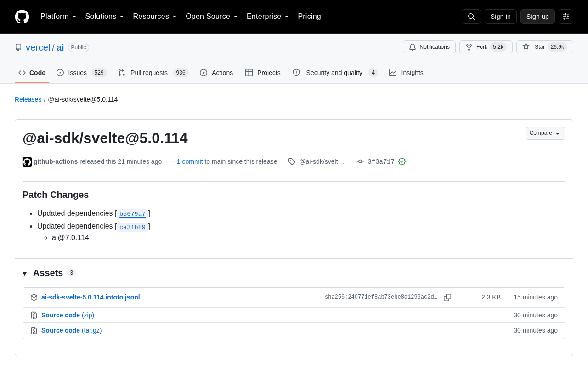Open the Pull requests tab
The image size is (588, 368).
153,73
